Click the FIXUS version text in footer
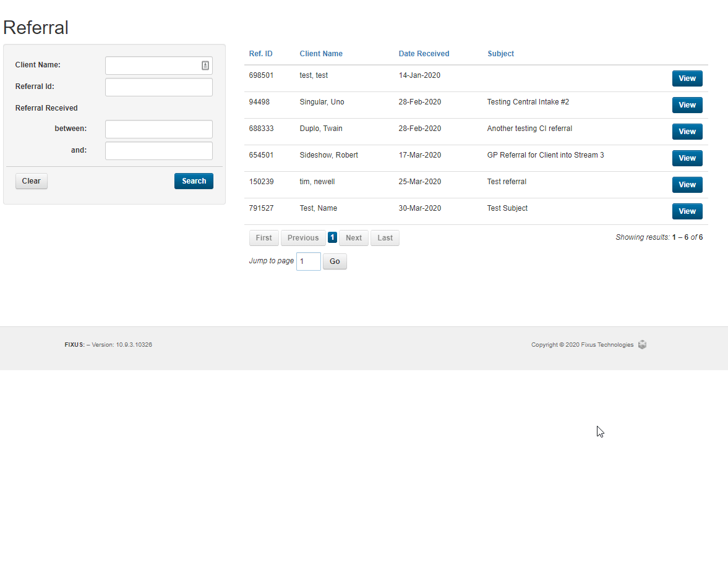This screenshot has width=728, height=576. (108, 345)
